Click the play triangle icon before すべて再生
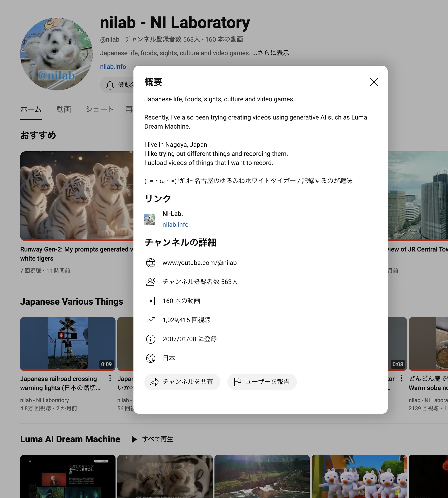Image resolution: width=448 pixels, height=498 pixels. [134, 439]
